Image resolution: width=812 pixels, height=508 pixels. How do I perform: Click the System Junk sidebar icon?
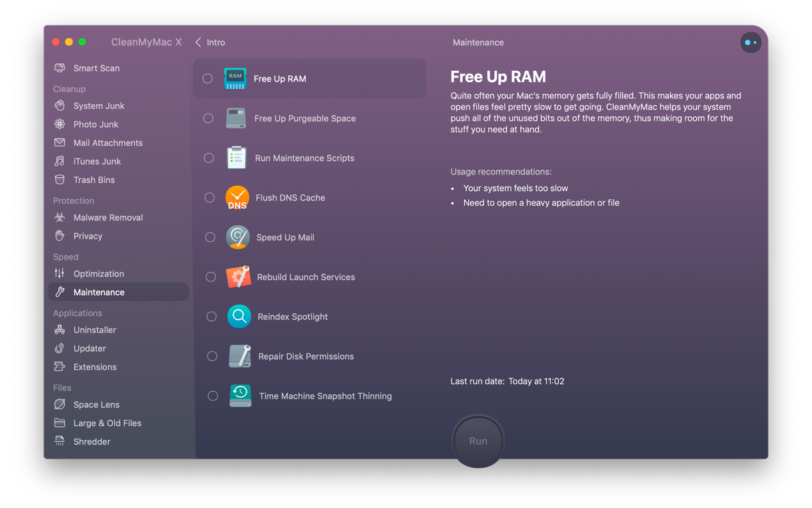coord(60,106)
